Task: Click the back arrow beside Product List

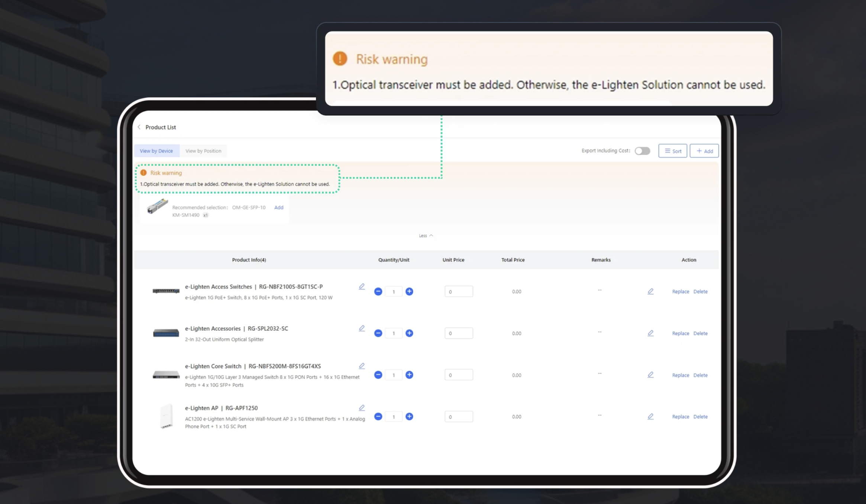Action: point(139,127)
